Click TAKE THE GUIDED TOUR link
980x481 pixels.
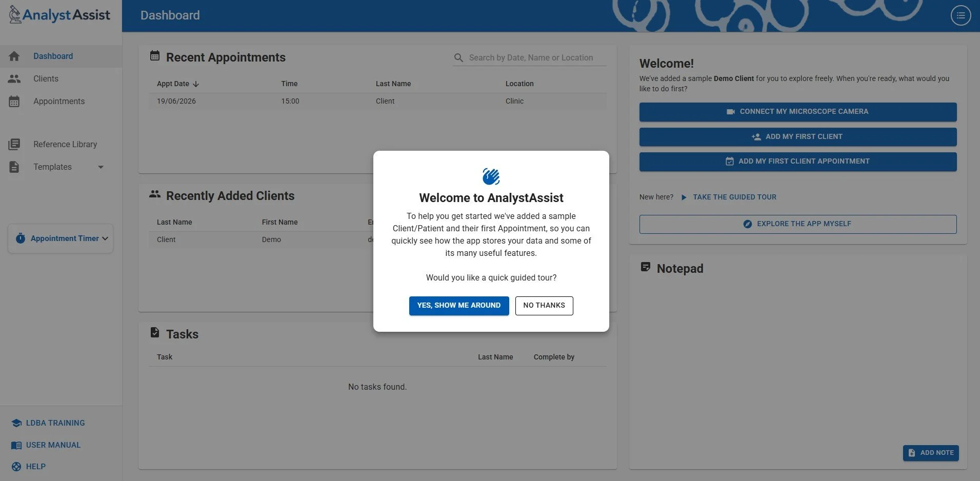click(x=734, y=197)
